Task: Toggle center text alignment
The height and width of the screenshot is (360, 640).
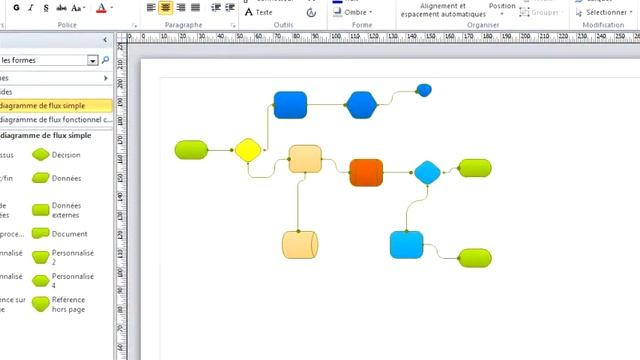Action: [x=165, y=7]
